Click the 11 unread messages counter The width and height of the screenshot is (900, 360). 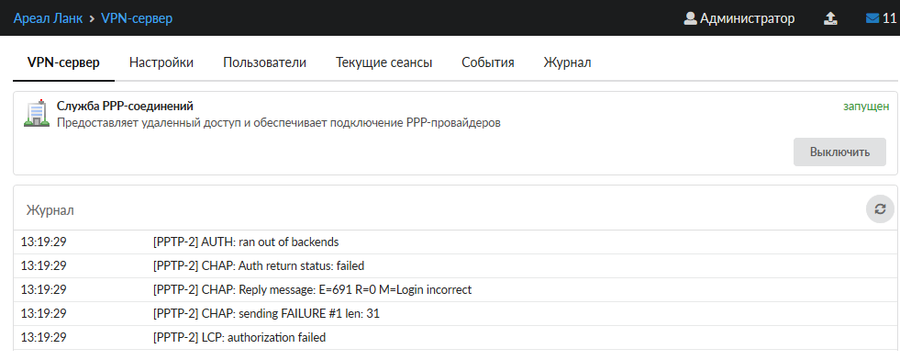tap(890, 18)
